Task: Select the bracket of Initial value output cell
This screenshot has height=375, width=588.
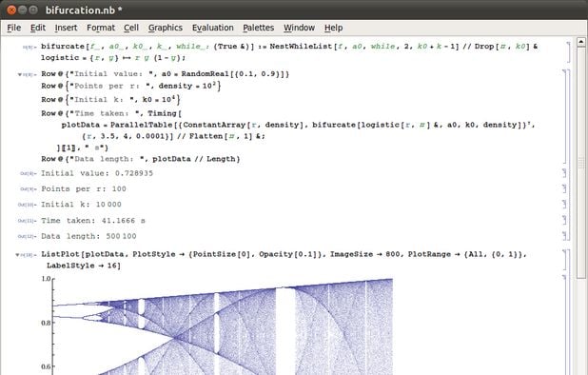Action: point(564,173)
